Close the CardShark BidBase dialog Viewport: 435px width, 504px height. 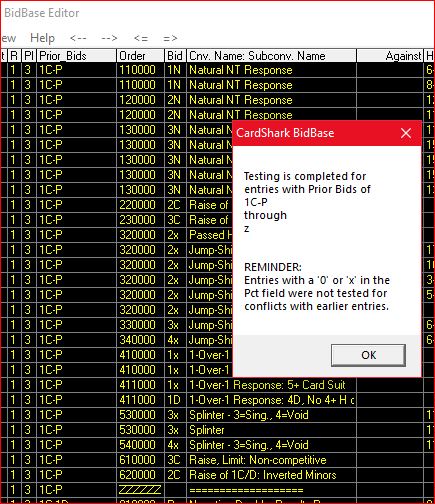pyautogui.click(x=406, y=133)
